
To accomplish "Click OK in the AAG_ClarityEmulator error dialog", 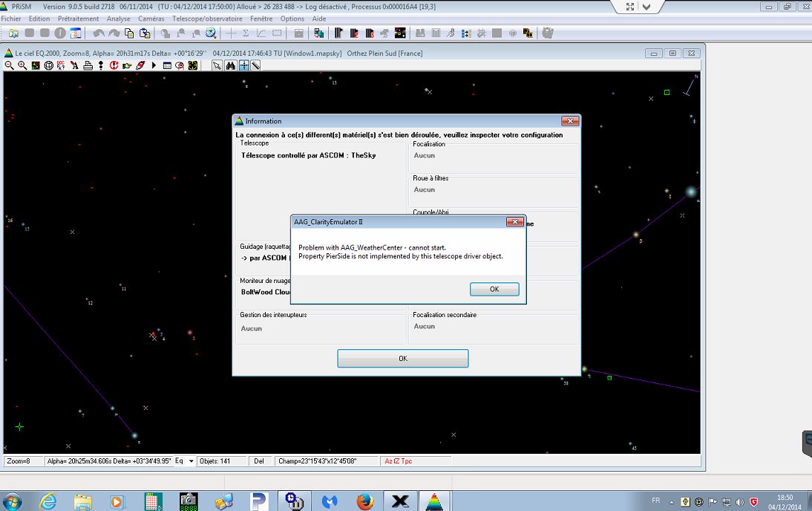I will [x=494, y=289].
